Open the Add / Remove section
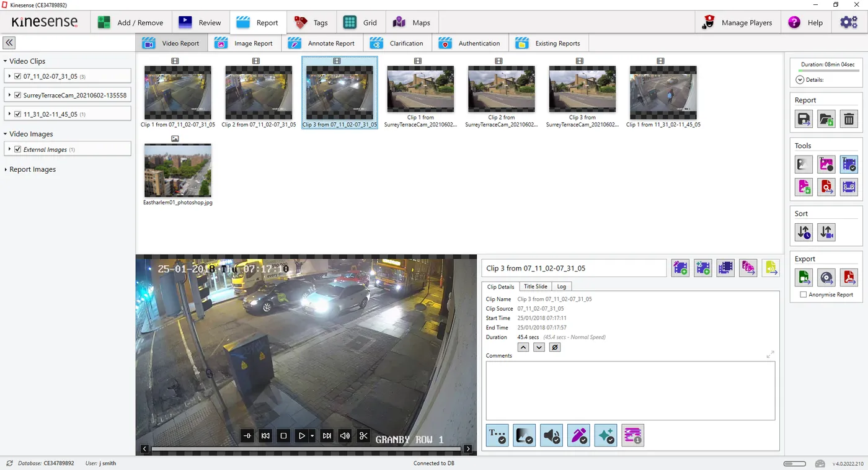868x470 pixels. 130,22
